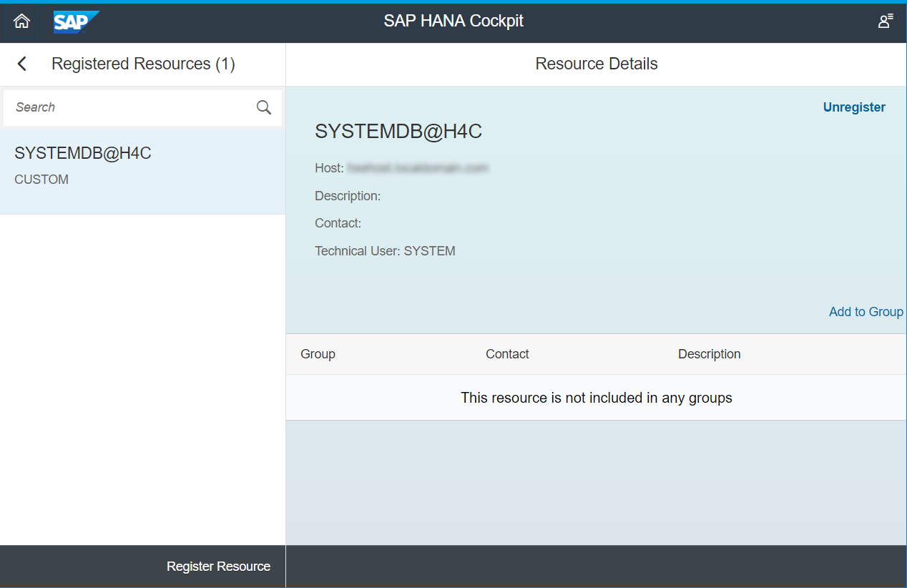Click inside the Search field
Viewport: 907px width, 588px height.
122,107
